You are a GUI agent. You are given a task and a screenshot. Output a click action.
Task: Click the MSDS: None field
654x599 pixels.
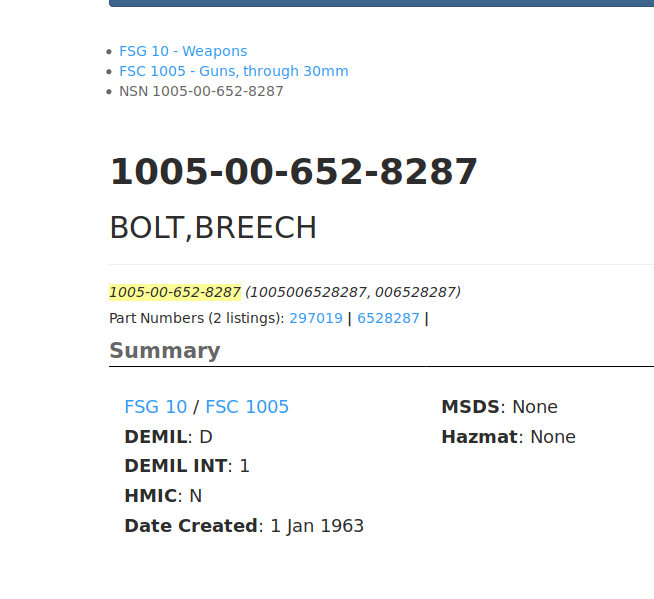pos(499,407)
